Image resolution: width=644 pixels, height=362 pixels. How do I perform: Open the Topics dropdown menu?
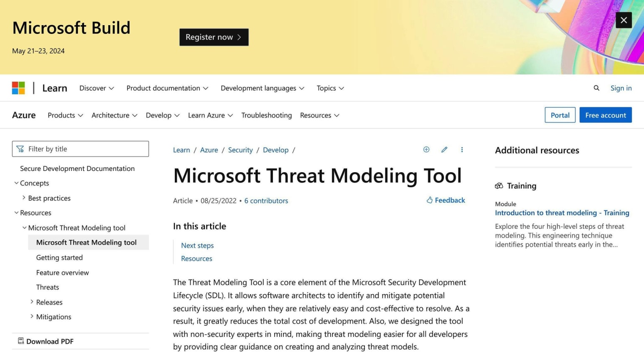[330, 88]
